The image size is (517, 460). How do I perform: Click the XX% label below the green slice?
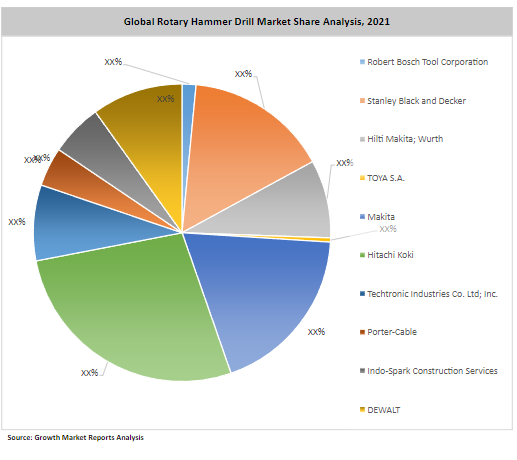[x=89, y=373]
